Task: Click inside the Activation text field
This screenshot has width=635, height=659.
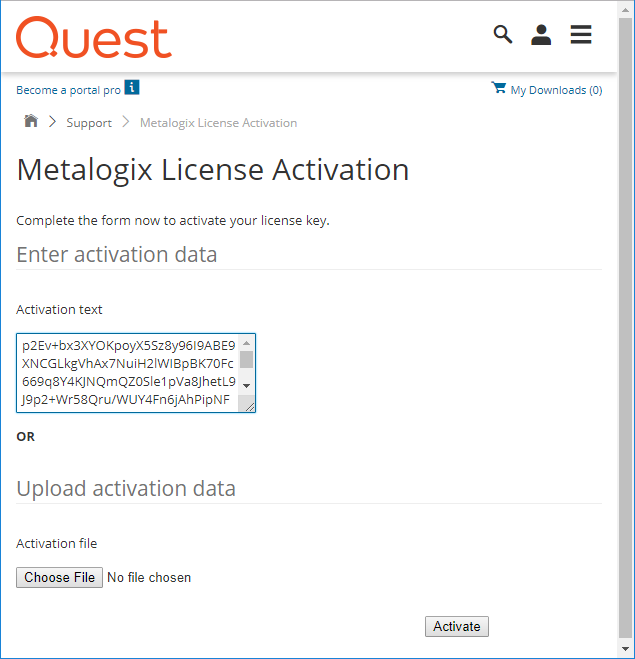Action: (x=128, y=373)
